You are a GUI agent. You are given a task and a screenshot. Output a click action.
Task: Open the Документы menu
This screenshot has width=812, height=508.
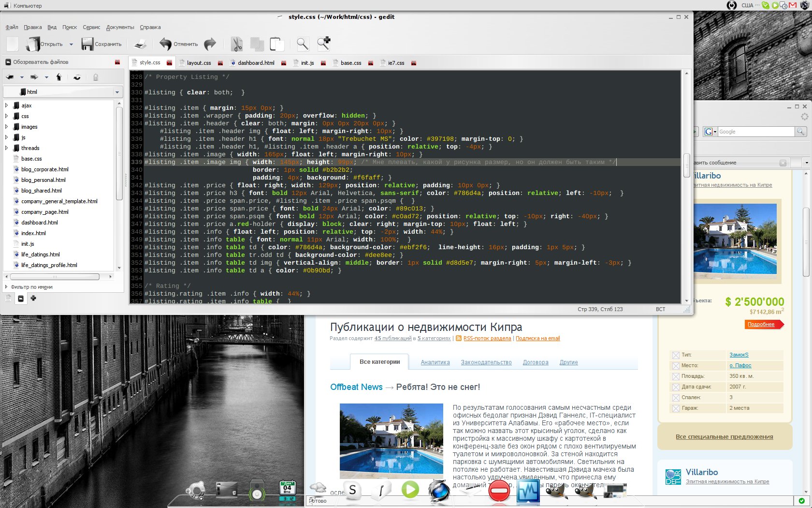pos(120,27)
